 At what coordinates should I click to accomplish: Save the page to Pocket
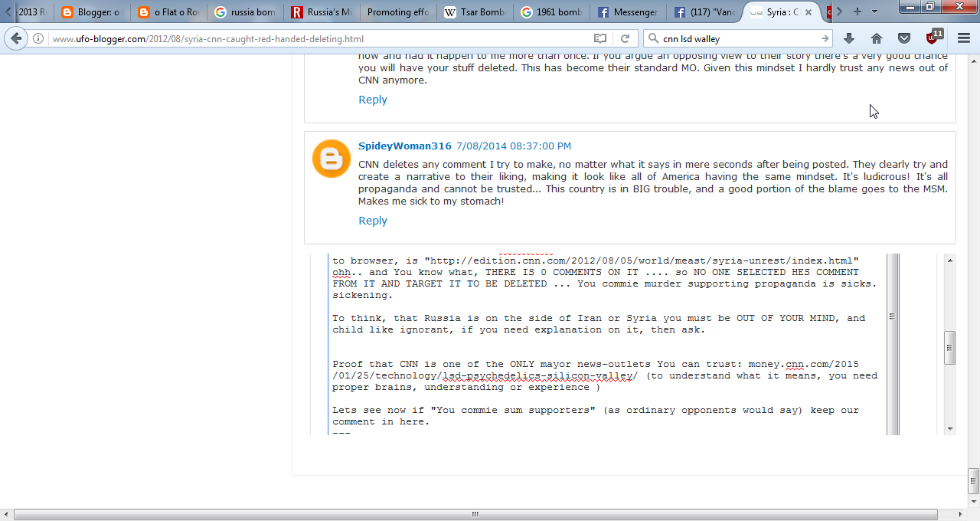click(904, 38)
